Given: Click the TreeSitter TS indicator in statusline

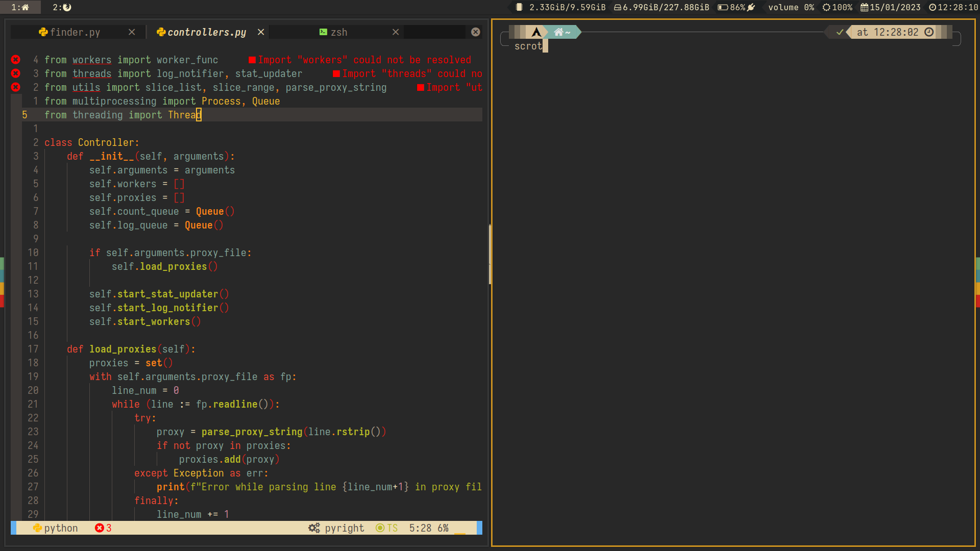Looking at the screenshot, I should point(387,528).
